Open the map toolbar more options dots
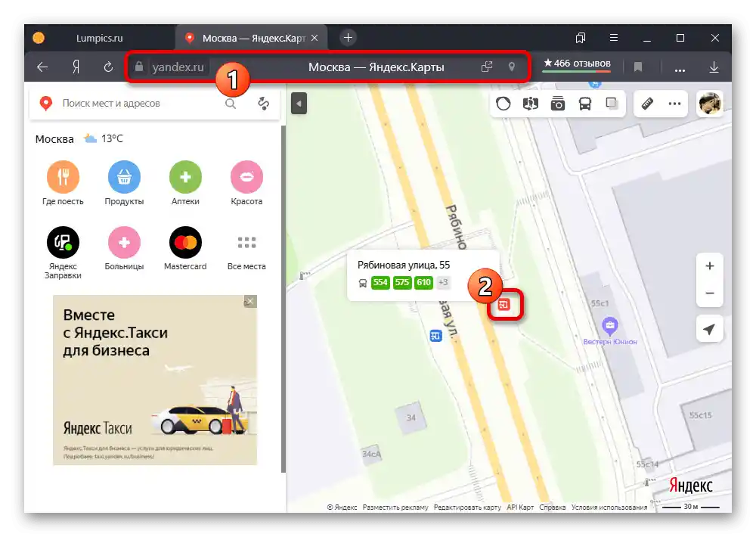Viewport: 756px width, 537px height. coord(674,104)
